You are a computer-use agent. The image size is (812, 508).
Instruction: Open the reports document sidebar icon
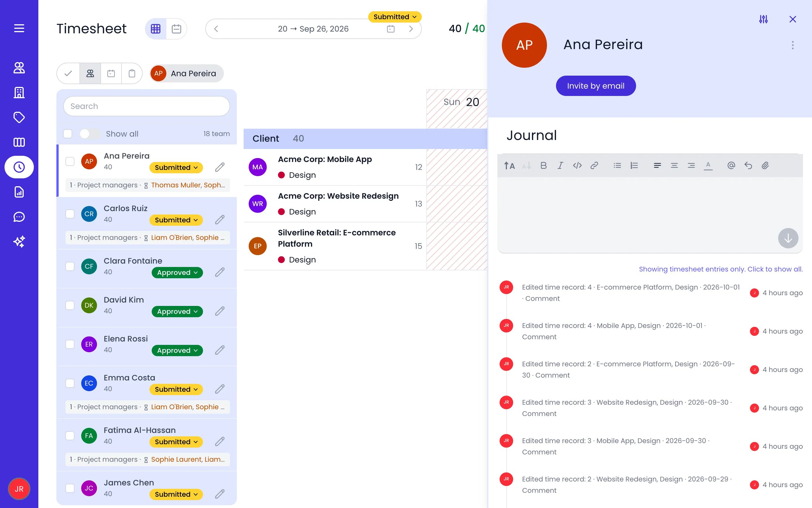(19, 192)
